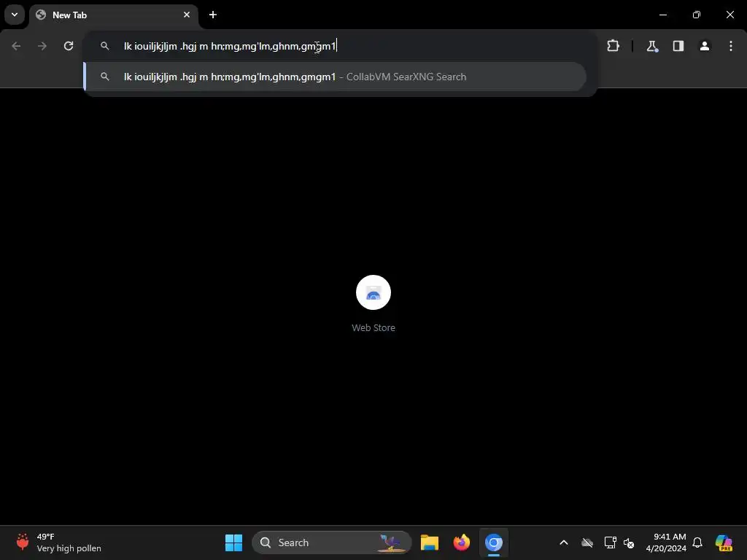Image resolution: width=747 pixels, height=560 pixels.
Task: Open the OneDrive cloud tray icon
Action: (x=587, y=542)
